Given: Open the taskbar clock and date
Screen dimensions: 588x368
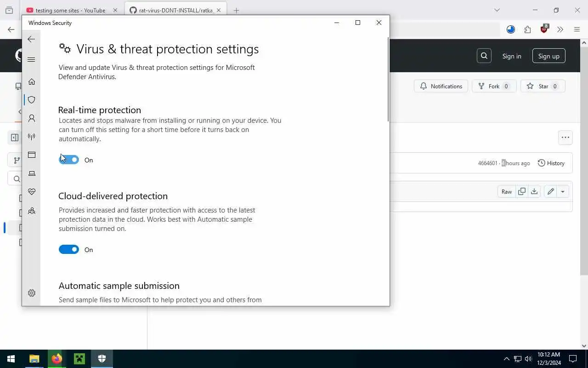Looking at the screenshot, I should (x=549, y=359).
